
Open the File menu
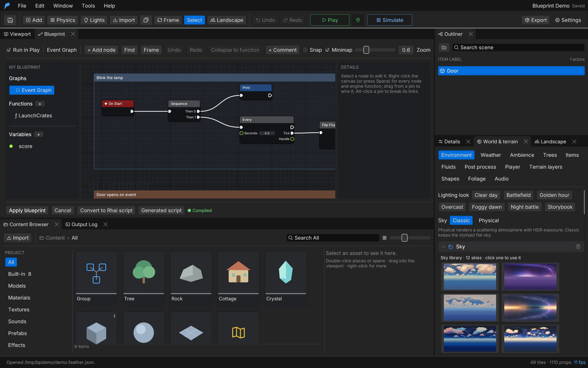coord(22,6)
